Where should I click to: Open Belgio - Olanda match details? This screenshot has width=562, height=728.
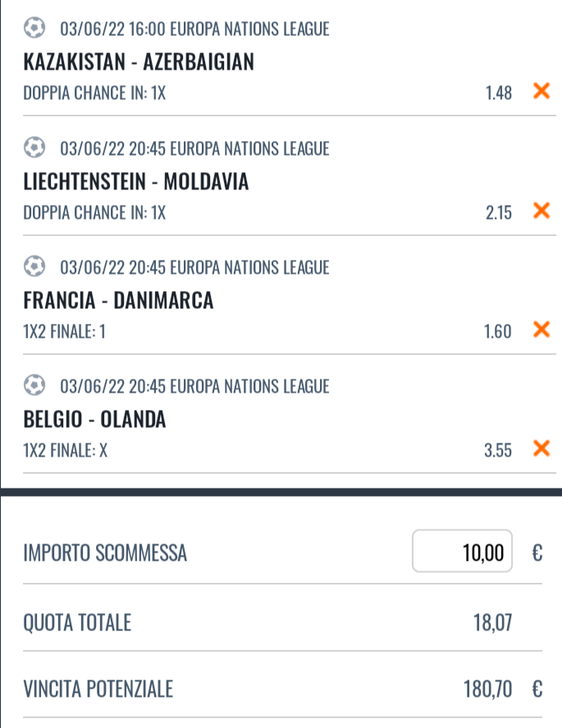coord(94,420)
